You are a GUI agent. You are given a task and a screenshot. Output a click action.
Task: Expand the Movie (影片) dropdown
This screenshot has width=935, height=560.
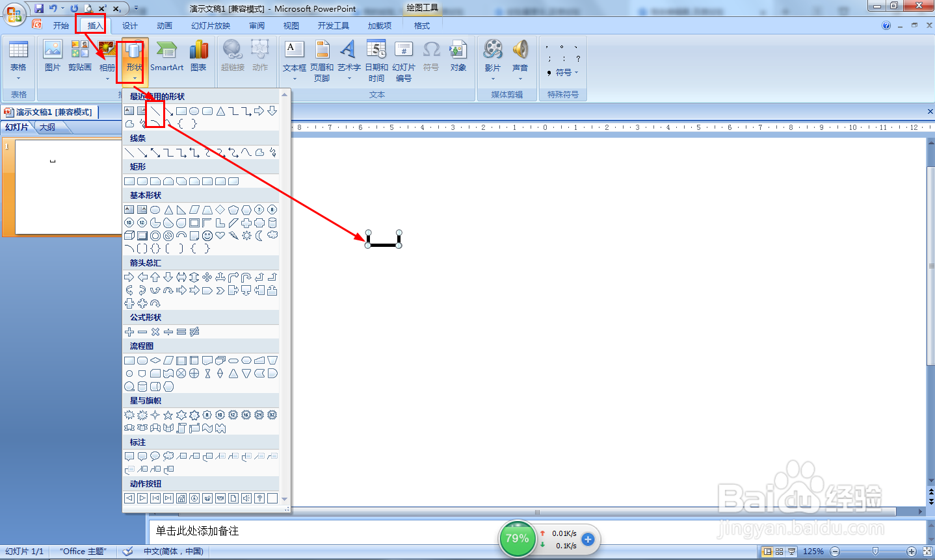(x=493, y=79)
